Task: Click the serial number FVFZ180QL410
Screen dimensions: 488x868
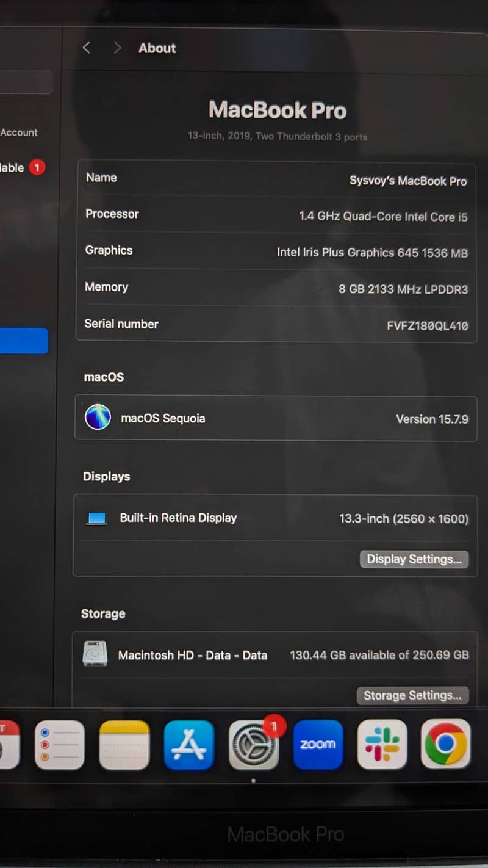Action: pyautogui.click(x=428, y=326)
